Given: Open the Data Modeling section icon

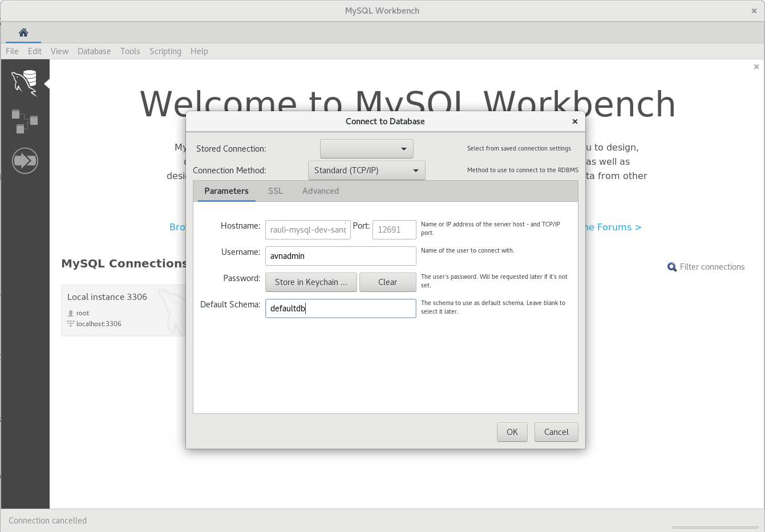Looking at the screenshot, I should coord(25,121).
